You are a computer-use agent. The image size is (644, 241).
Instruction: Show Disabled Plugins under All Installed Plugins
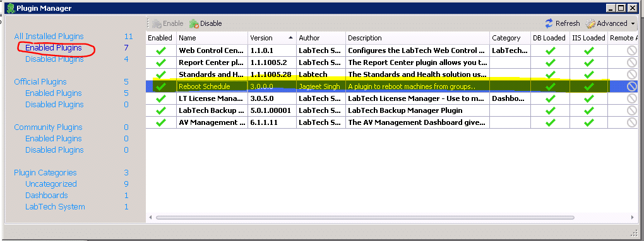[x=54, y=59]
